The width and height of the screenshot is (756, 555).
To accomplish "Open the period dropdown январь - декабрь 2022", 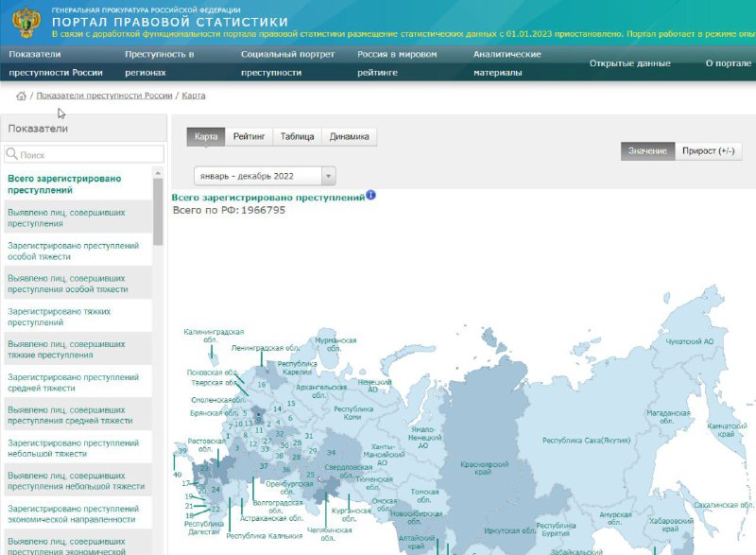I will point(265,176).
